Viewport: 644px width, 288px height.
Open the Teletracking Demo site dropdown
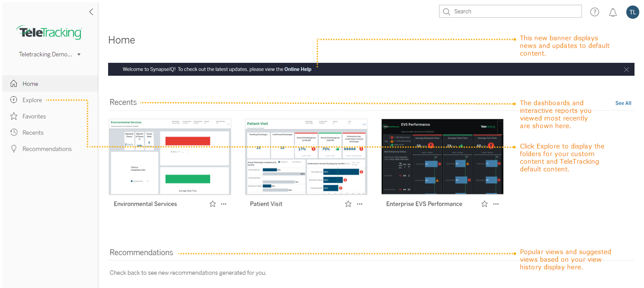(50, 54)
